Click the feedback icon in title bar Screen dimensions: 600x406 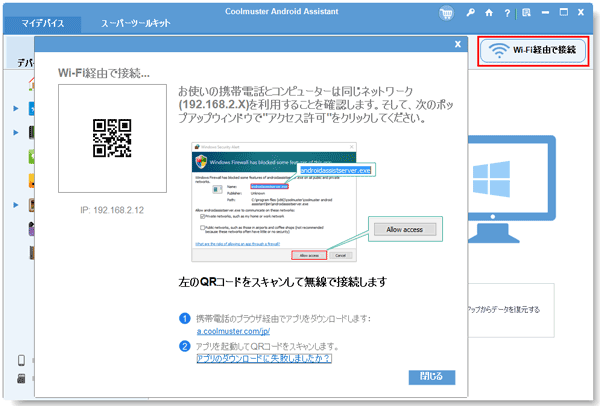pos(527,13)
